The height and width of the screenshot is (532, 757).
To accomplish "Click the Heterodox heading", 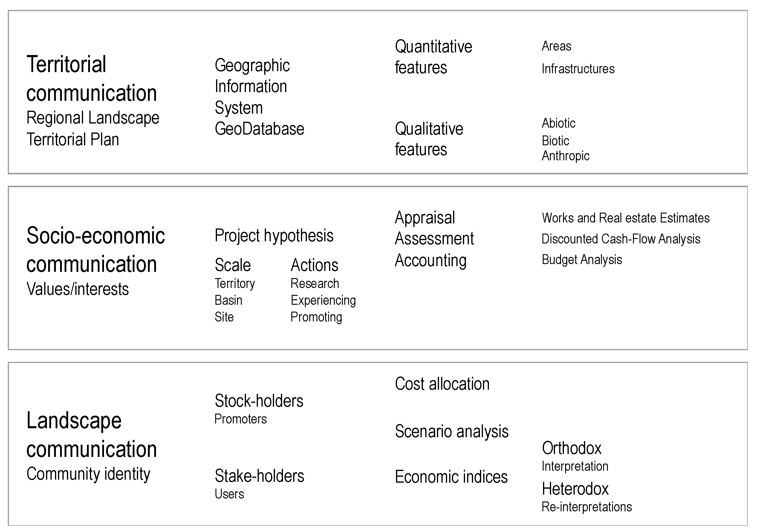I will (575, 488).
